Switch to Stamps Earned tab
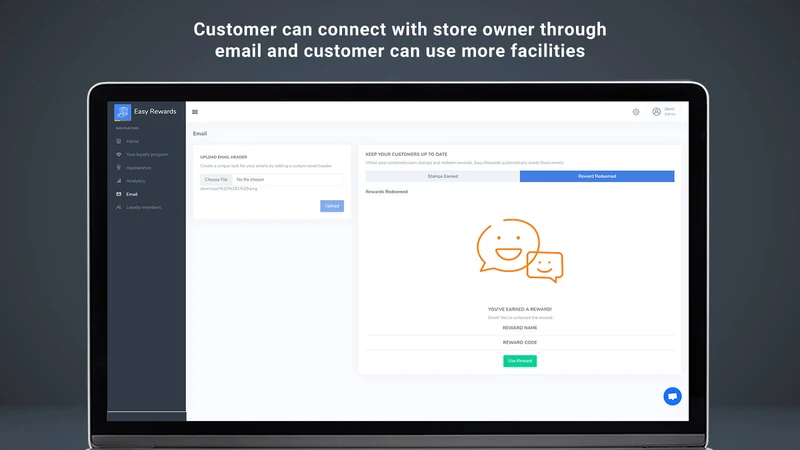 tap(443, 177)
